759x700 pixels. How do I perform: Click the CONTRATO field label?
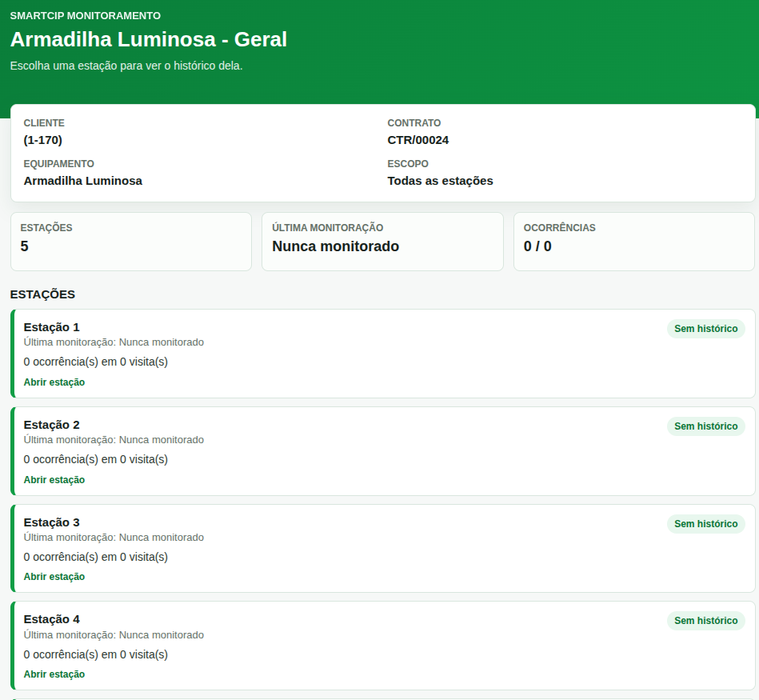coord(413,123)
